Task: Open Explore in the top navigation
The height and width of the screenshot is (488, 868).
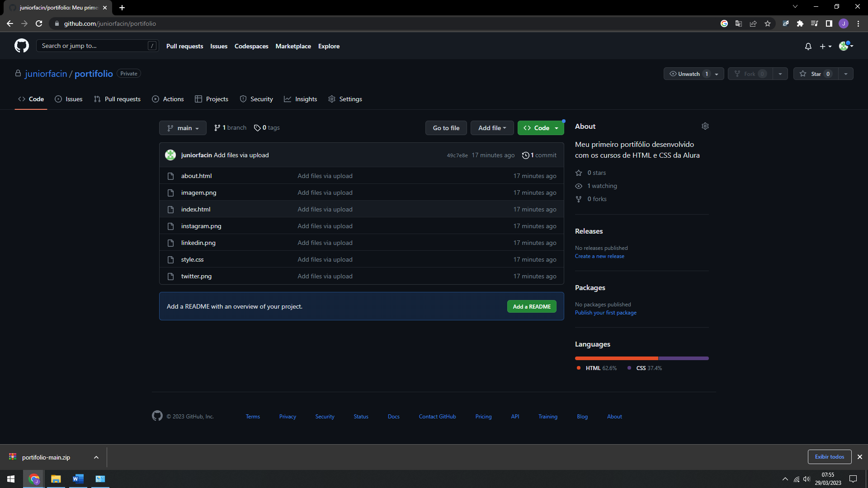Action: [x=329, y=46]
